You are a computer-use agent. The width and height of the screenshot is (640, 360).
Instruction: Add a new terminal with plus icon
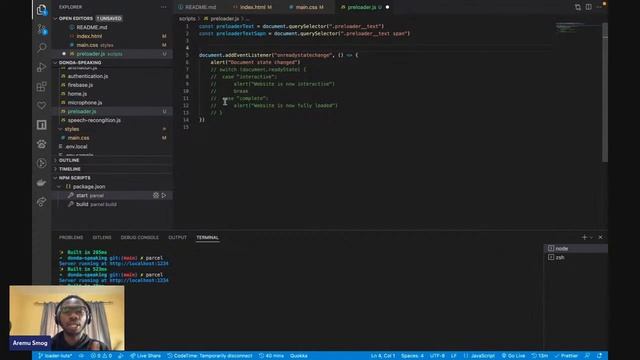tap(584, 237)
